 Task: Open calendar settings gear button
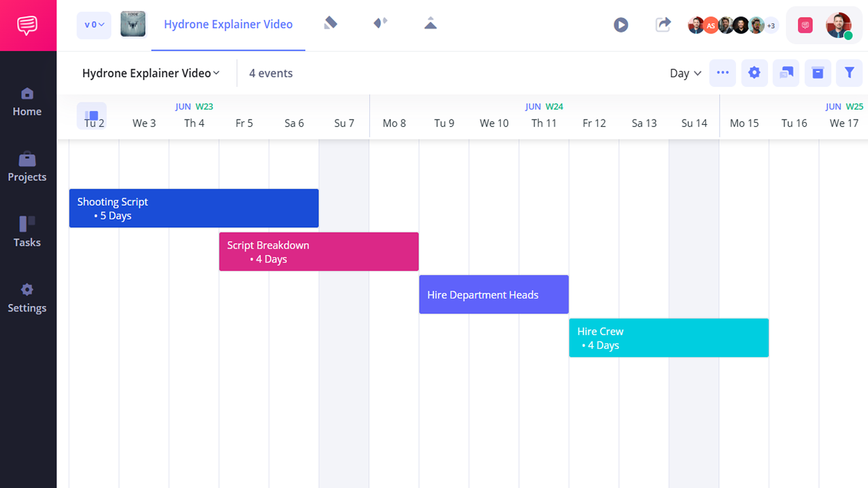tap(754, 73)
